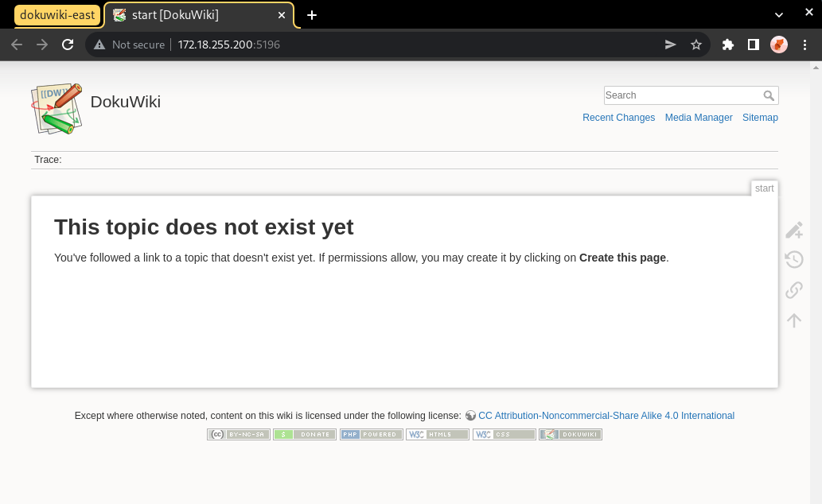Click the Sitemap link
The image size is (822, 504).
760,118
